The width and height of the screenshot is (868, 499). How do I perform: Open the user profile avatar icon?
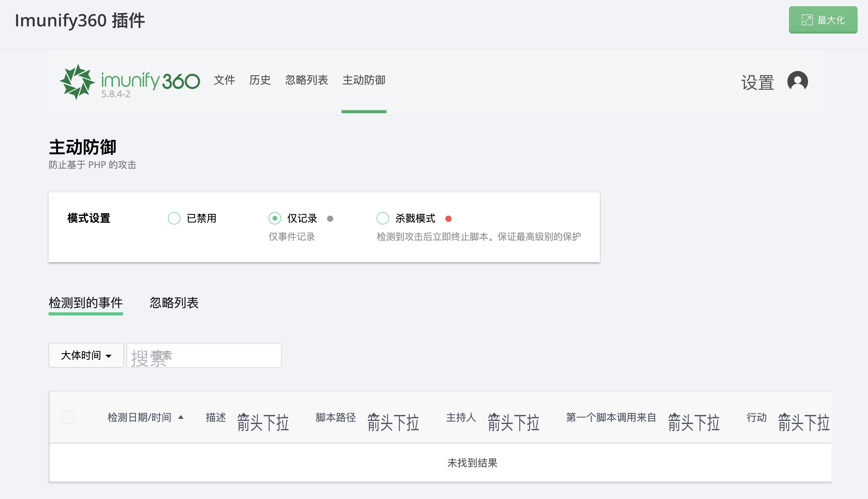click(x=797, y=81)
